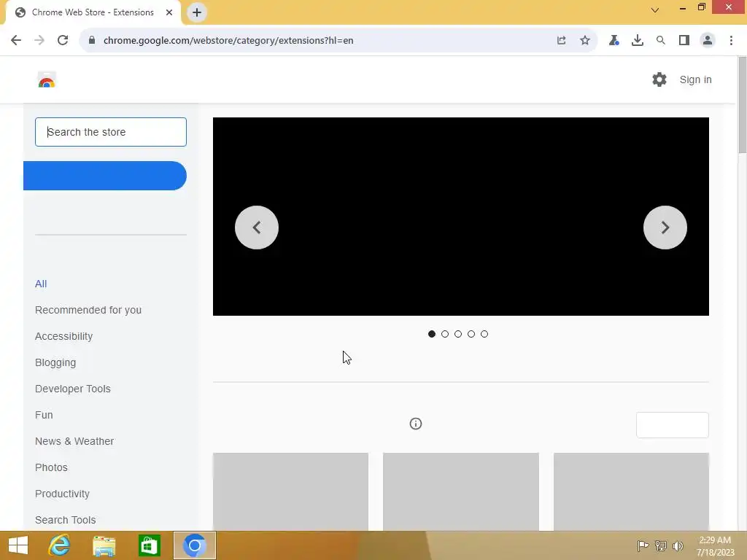The height and width of the screenshot is (560, 747).
Task: Select the fifth carousel dot
Action: [484, 334]
